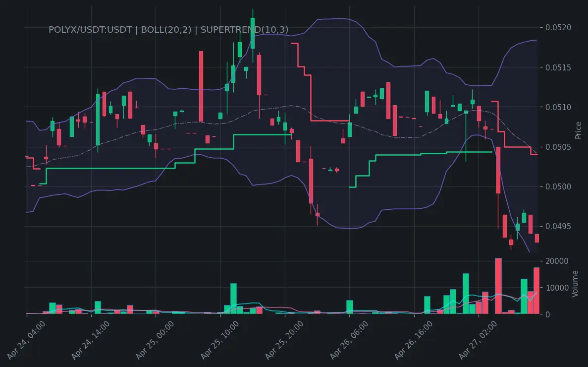Select the Apr 25, 20:00 time label
Screen dimensions: 588x367
284,340
